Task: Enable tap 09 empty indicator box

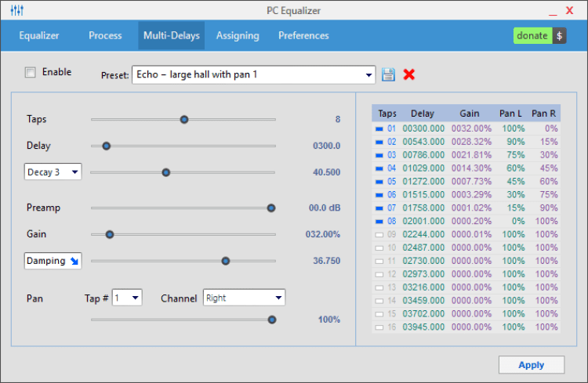Action: pyautogui.click(x=379, y=235)
